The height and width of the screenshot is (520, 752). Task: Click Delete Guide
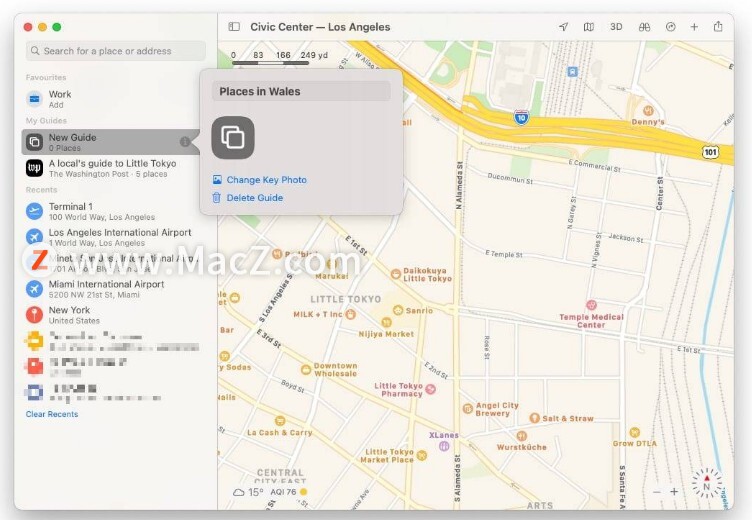pos(255,198)
